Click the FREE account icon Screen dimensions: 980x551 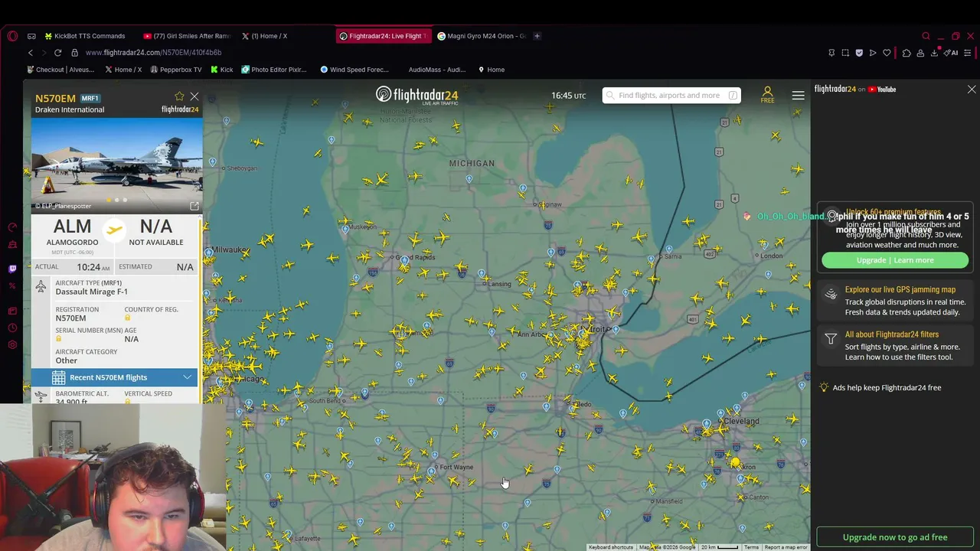tap(767, 95)
